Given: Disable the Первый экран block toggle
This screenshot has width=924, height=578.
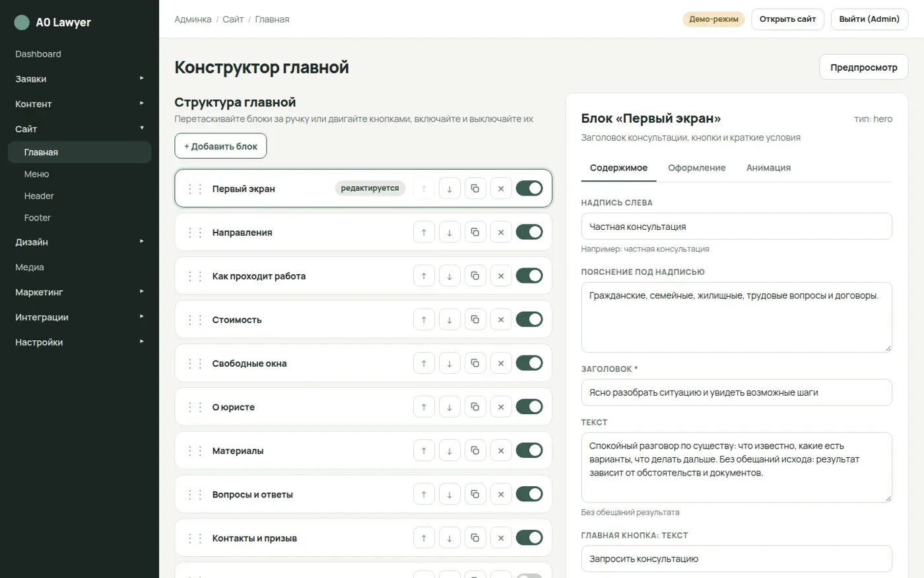Looking at the screenshot, I should coord(529,188).
